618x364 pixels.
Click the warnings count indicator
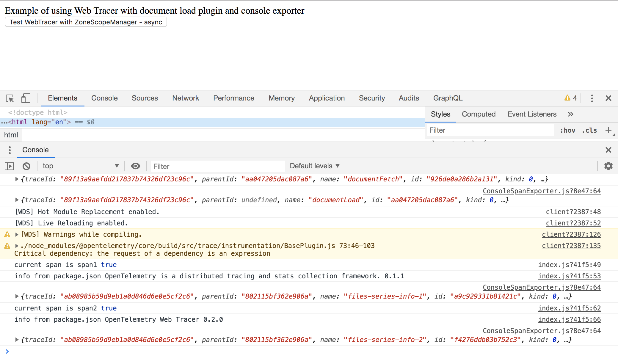click(x=570, y=98)
